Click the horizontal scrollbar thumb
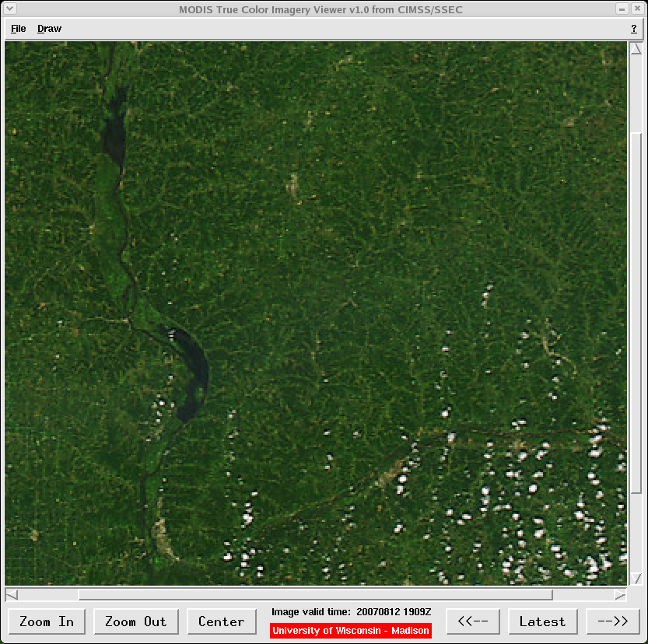The image size is (648, 644). click(315, 595)
